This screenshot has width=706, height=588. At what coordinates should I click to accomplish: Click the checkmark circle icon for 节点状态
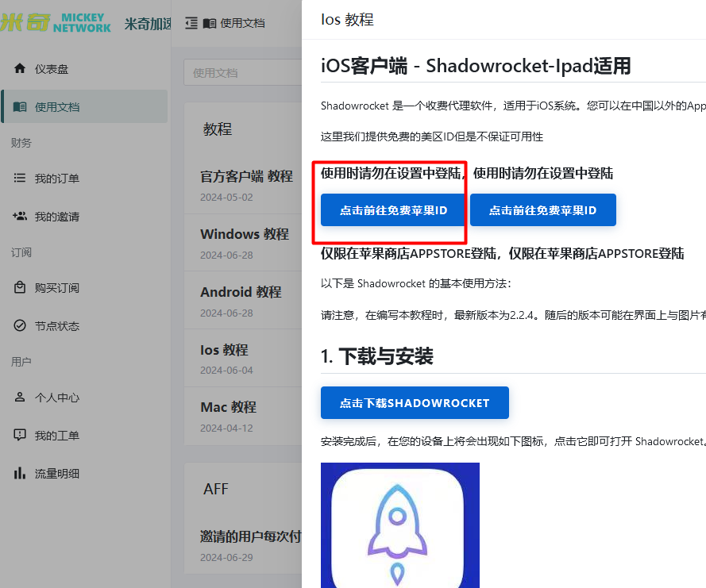point(20,325)
